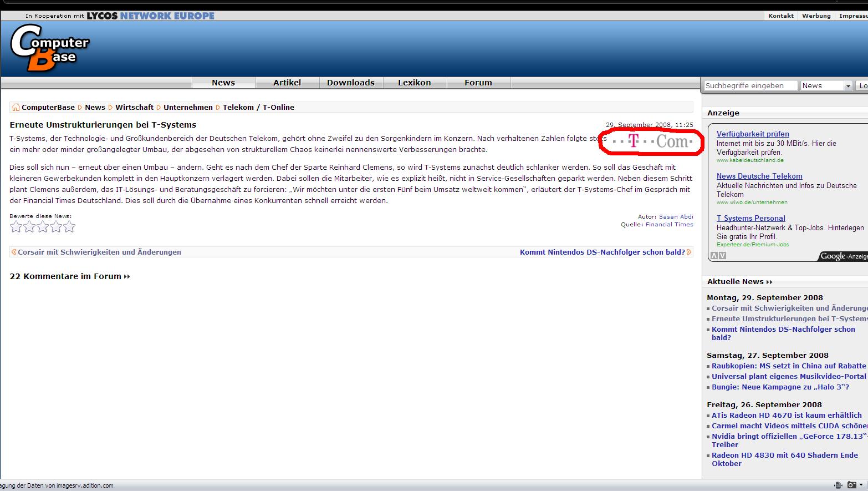Click the Suchbegriffe eingeben search field
The width and height of the screenshot is (868, 491).
click(x=750, y=85)
